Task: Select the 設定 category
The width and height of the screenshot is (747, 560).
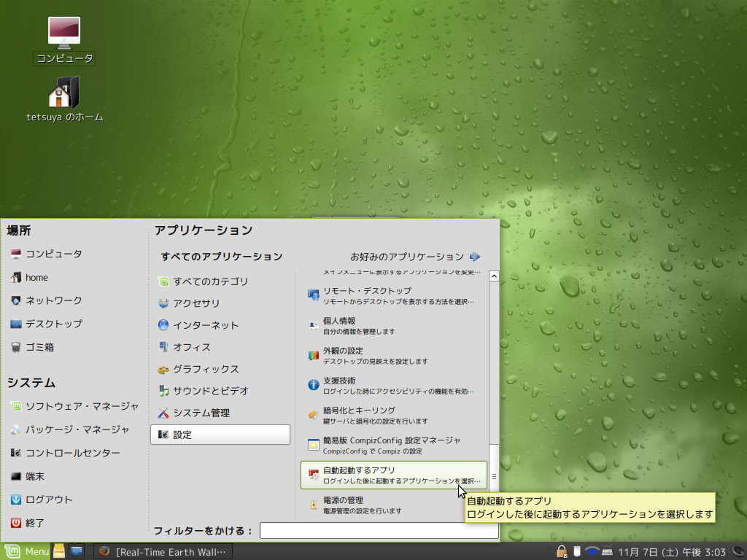Action: (220, 435)
